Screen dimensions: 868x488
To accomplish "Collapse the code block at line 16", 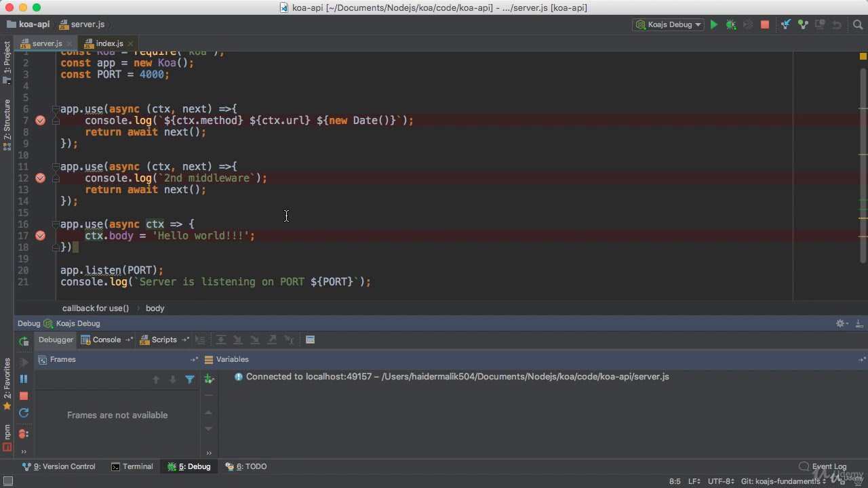I will (56, 224).
